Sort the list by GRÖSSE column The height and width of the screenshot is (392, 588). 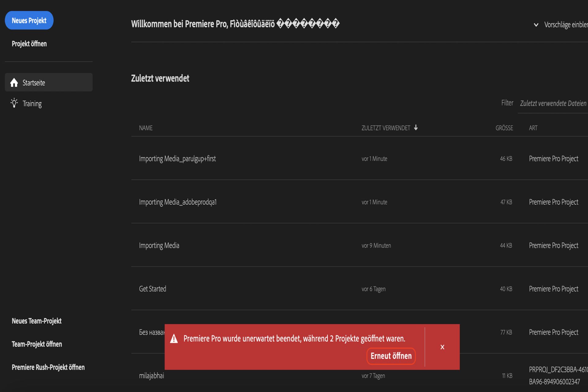tap(504, 128)
